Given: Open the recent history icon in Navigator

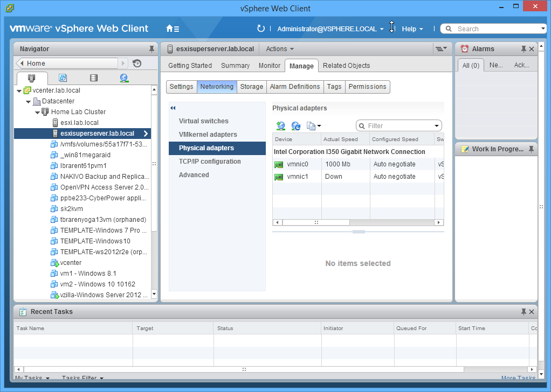Looking at the screenshot, I should 137,64.
